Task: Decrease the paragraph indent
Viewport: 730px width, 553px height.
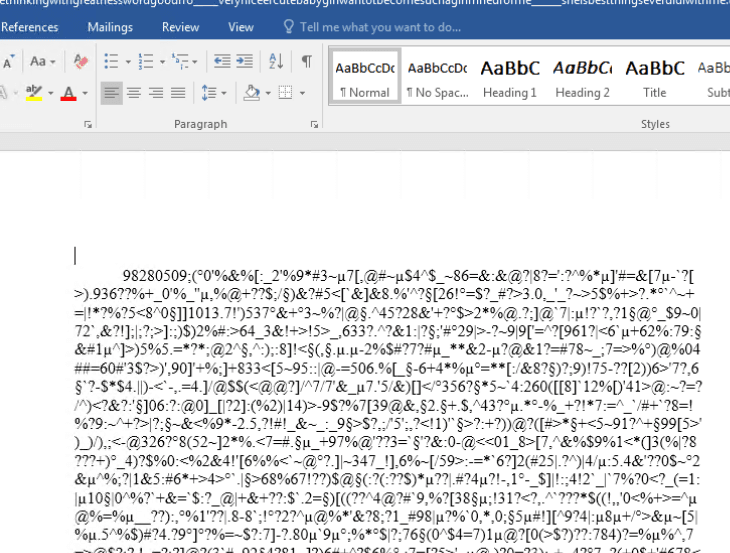Action: click(222, 61)
